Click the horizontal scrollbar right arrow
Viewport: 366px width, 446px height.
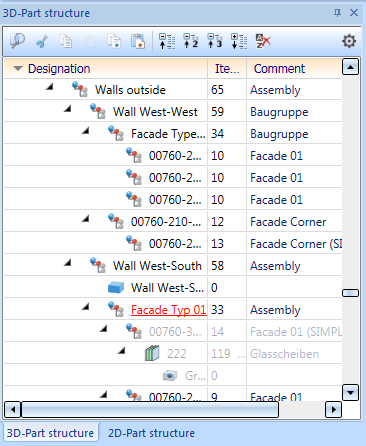coord(333,409)
